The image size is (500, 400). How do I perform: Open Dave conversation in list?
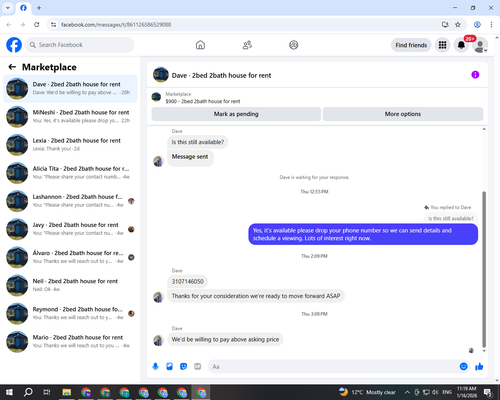click(x=70, y=88)
